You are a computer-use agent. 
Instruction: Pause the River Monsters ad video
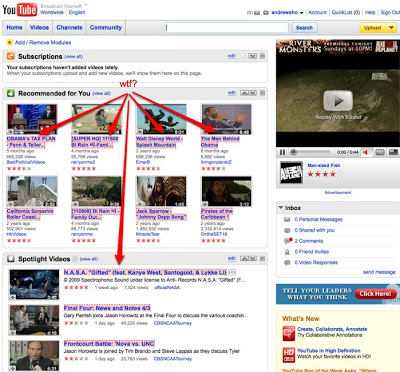282,152
